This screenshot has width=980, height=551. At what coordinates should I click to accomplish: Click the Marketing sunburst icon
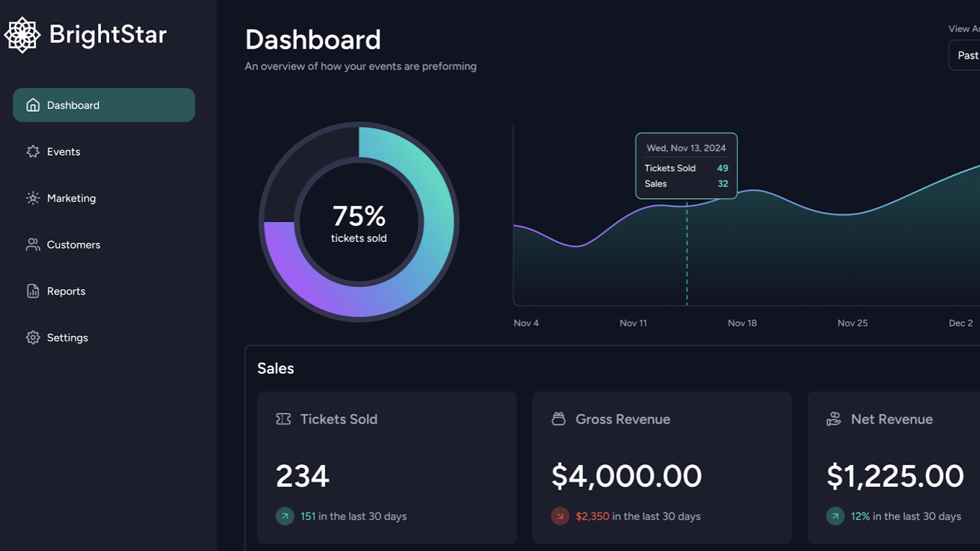pyautogui.click(x=33, y=198)
